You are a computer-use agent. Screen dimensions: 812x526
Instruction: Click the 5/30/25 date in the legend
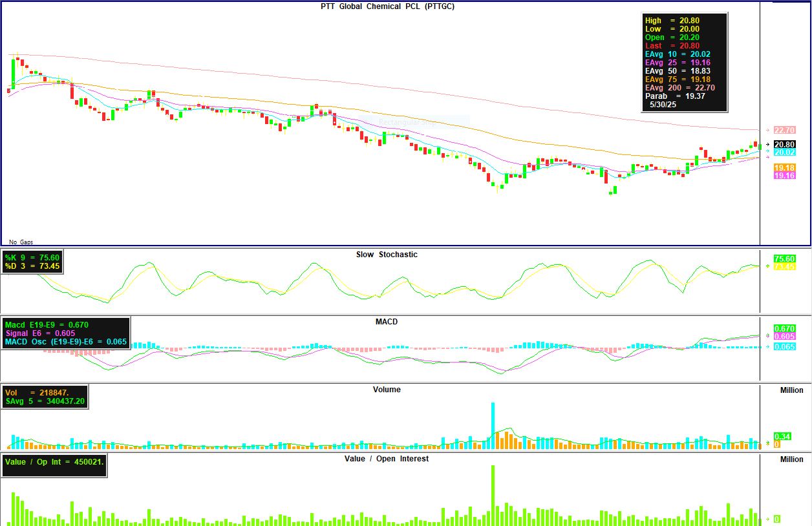coord(662,104)
